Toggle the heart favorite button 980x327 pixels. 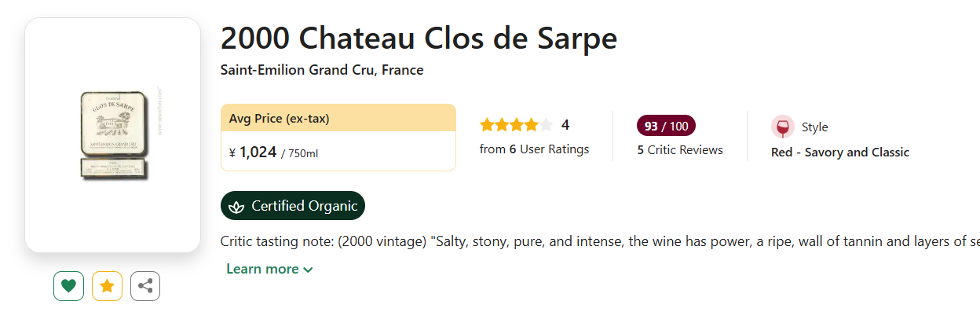(68, 286)
